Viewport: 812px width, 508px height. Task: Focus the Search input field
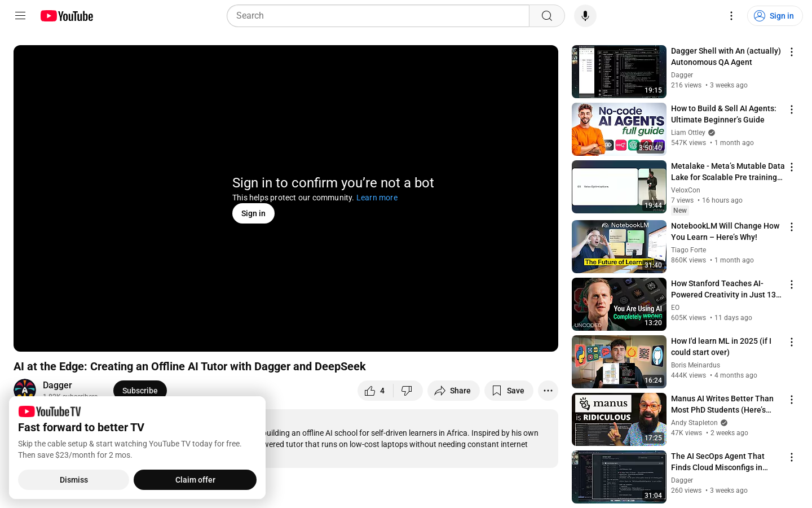[378, 16]
